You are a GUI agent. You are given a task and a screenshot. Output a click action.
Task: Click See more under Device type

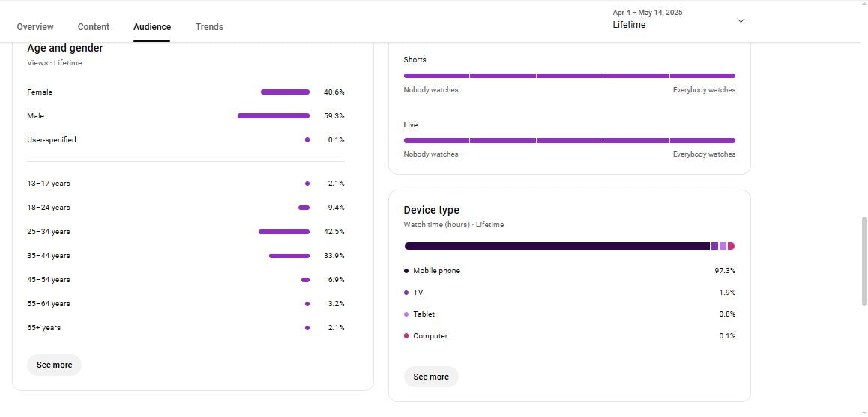coord(431,376)
